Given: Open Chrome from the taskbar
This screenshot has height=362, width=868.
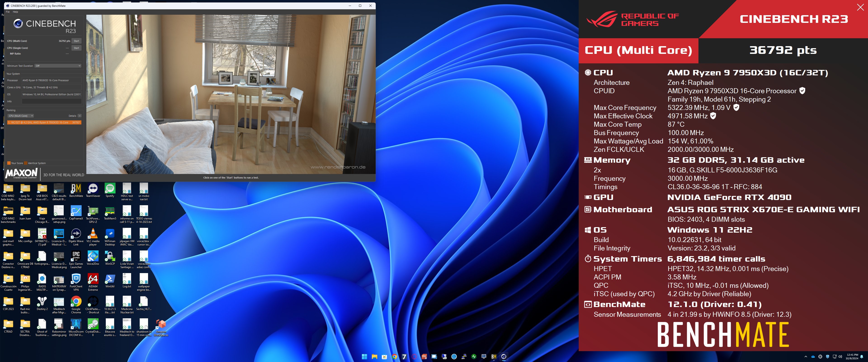Looking at the screenshot, I should (x=394, y=356).
